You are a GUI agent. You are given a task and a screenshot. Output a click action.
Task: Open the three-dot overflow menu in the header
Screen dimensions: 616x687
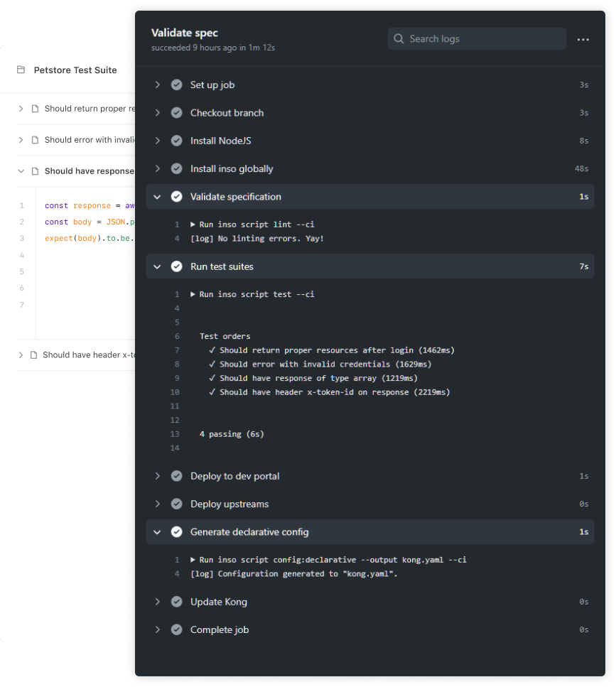(x=583, y=40)
